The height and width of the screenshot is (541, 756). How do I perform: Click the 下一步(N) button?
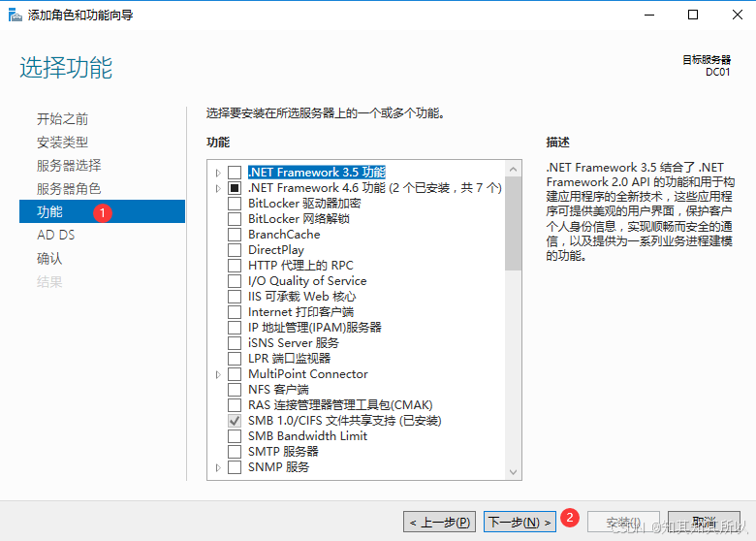pyautogui.click(x=520, y=522)
